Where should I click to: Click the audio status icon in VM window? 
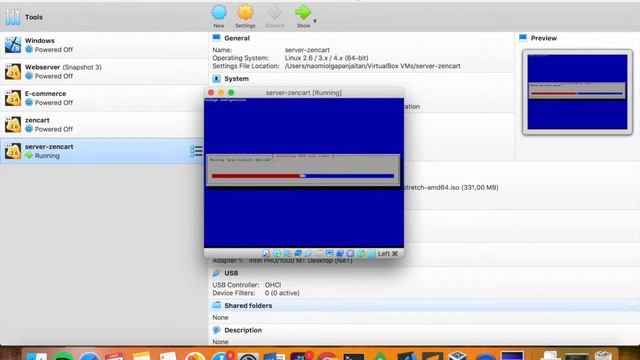tap(287, 253)
